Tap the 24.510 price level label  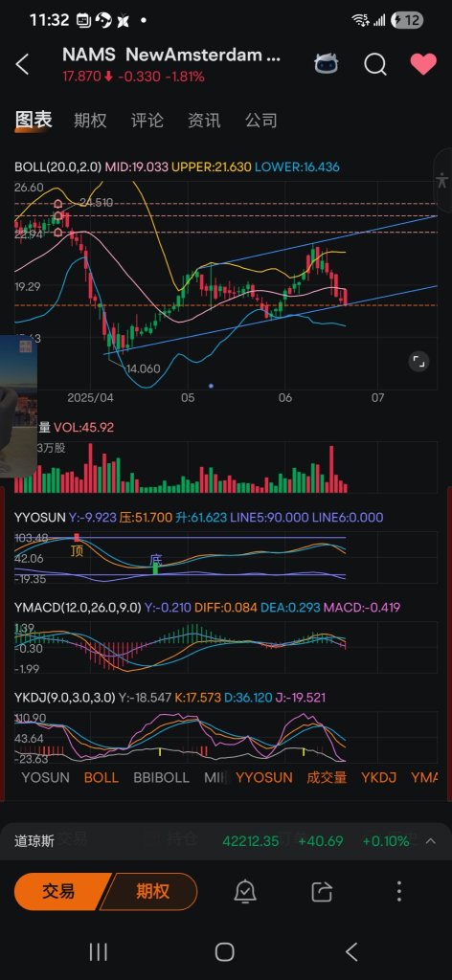[97, 203]
